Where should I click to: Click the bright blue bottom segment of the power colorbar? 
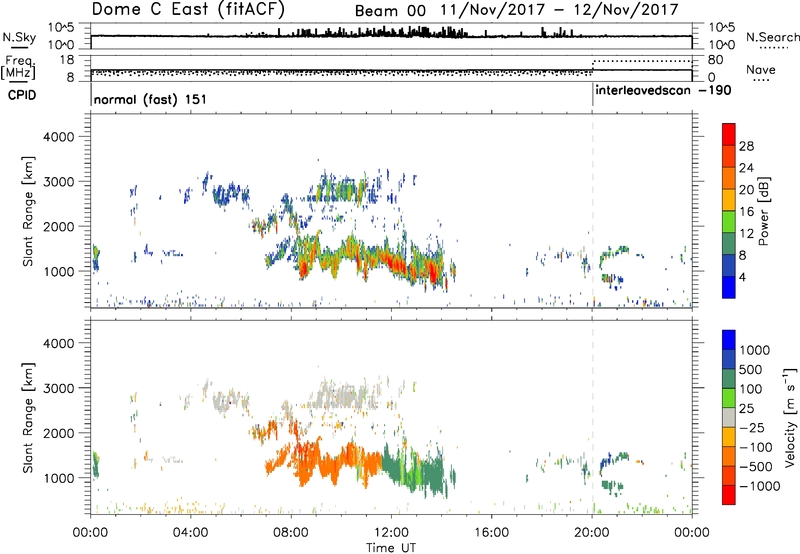729,287
